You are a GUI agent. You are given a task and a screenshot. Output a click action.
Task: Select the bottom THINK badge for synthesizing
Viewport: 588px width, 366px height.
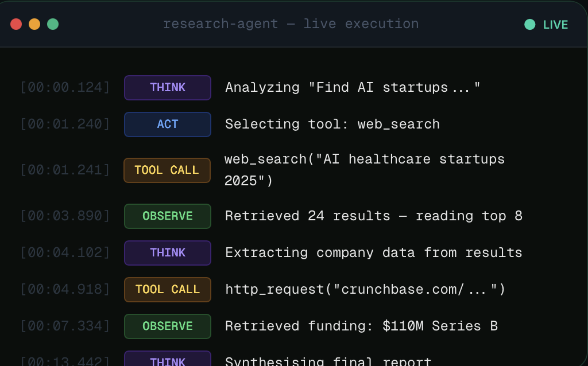(x=167, y=361)
